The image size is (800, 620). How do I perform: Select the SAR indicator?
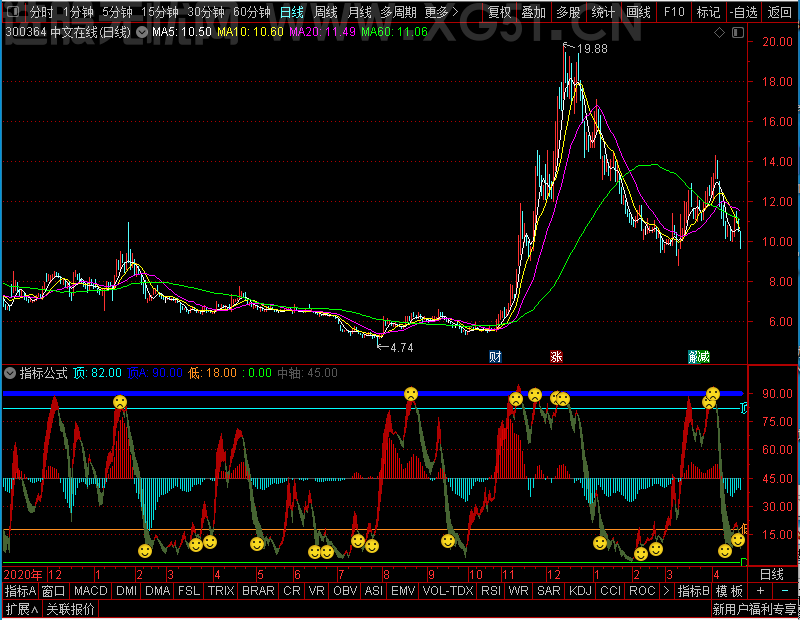[549, 591]
